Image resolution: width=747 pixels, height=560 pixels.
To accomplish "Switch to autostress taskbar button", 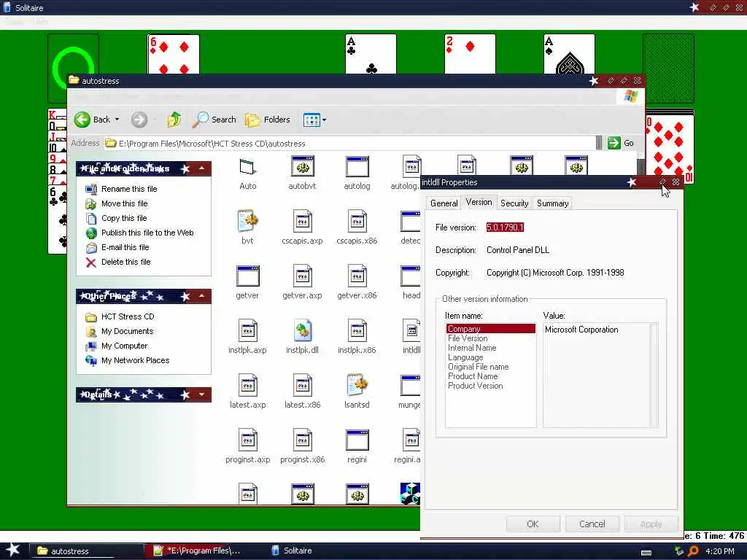I will coord(87,551).
